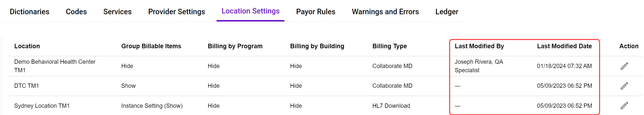Click the pencil icon for DTC TM1
The image size is (644, 115).
pos(624,86)
